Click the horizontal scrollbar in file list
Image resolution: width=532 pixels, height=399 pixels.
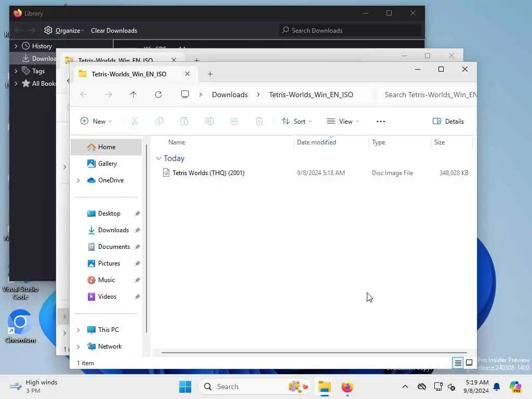point(314,353)
